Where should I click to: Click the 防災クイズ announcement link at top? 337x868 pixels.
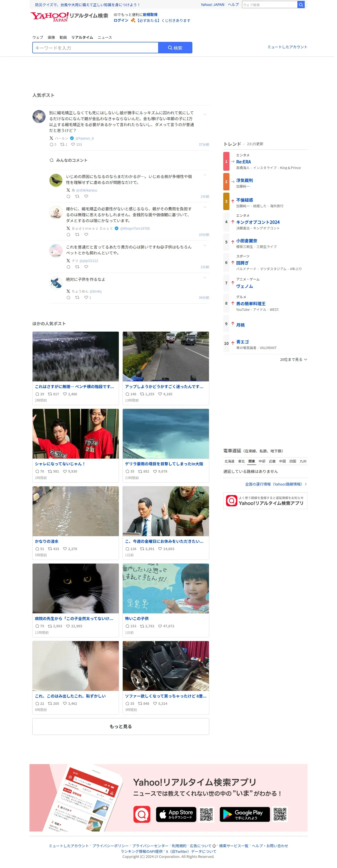point(88,5)
